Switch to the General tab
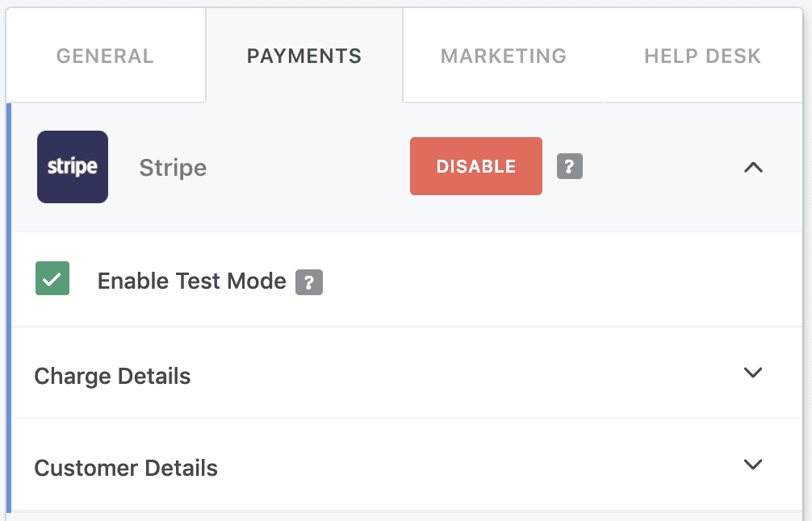The width and height of the screenshot is (812, 521). [105, 56]
